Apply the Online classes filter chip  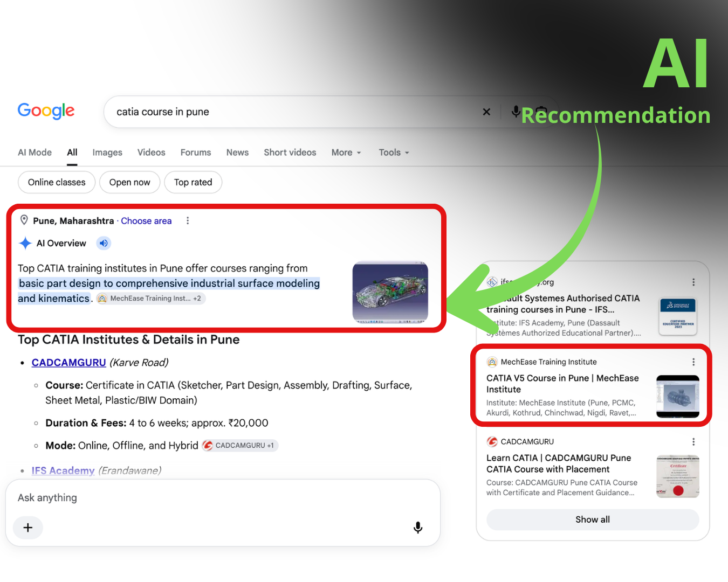(x=57, y=182)
